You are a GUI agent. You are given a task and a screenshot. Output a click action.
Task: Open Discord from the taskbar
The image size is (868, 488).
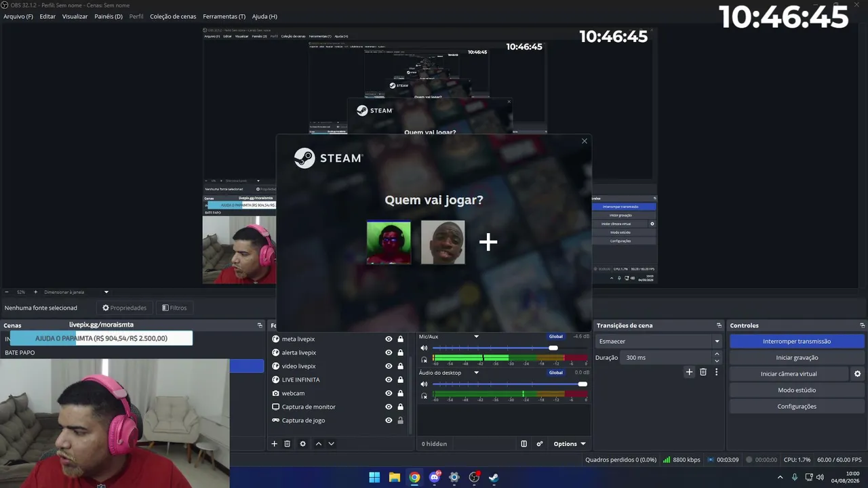[x=435, y=477]
